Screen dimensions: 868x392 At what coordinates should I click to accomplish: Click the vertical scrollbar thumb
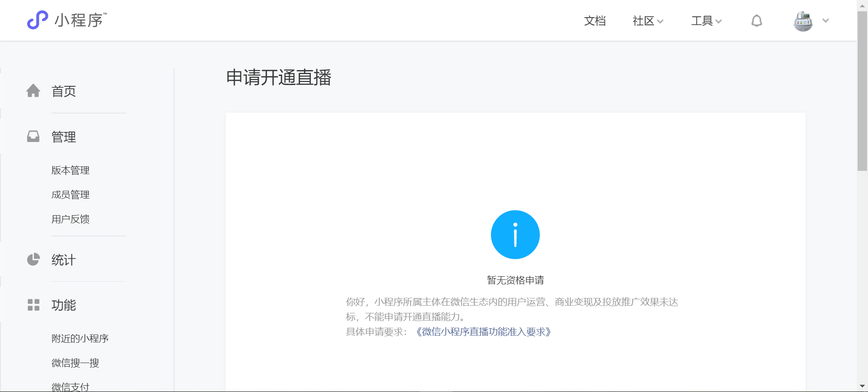862,90
